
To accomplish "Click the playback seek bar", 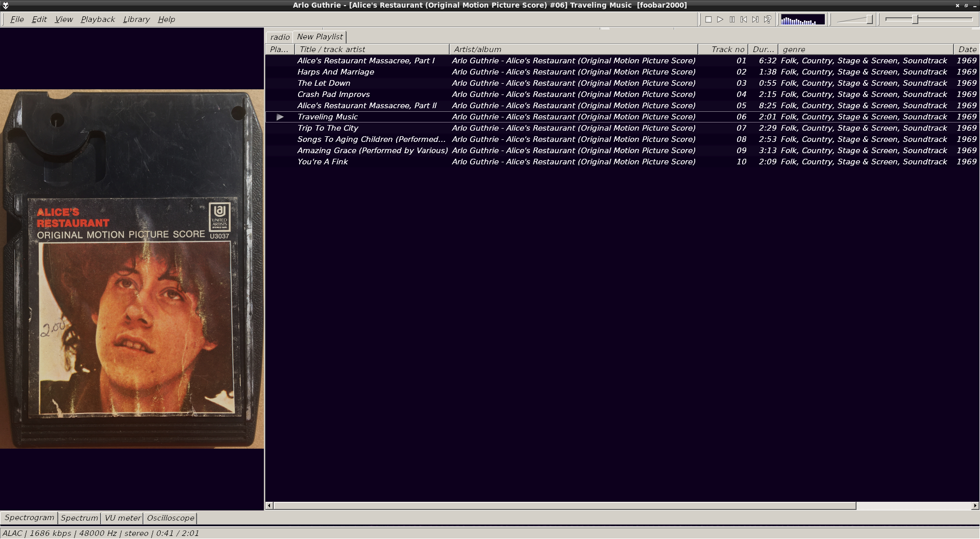I will (x=929, y=19).
